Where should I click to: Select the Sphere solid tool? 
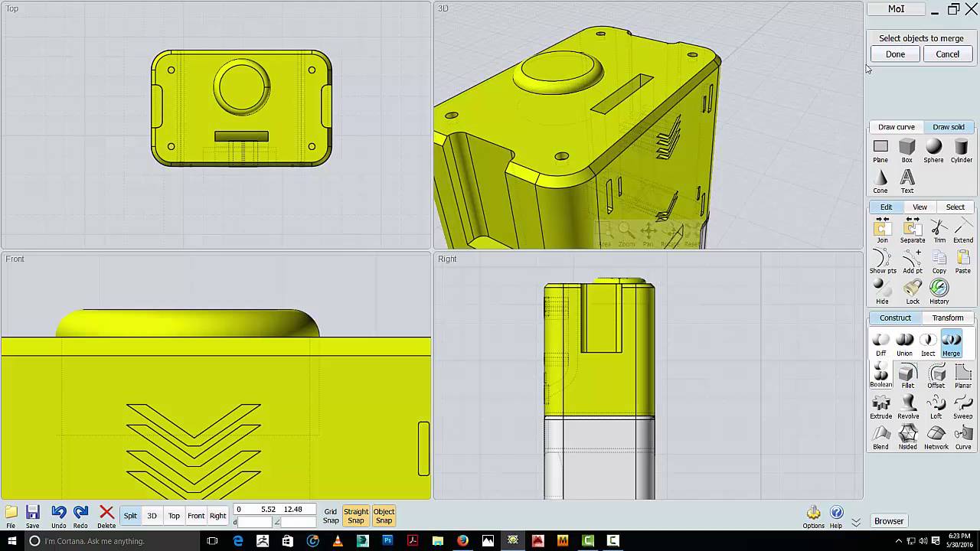coord(933,150)
